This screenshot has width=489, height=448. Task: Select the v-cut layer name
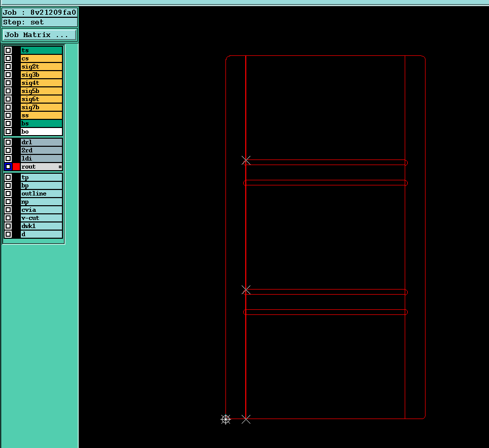coord(42,218)
